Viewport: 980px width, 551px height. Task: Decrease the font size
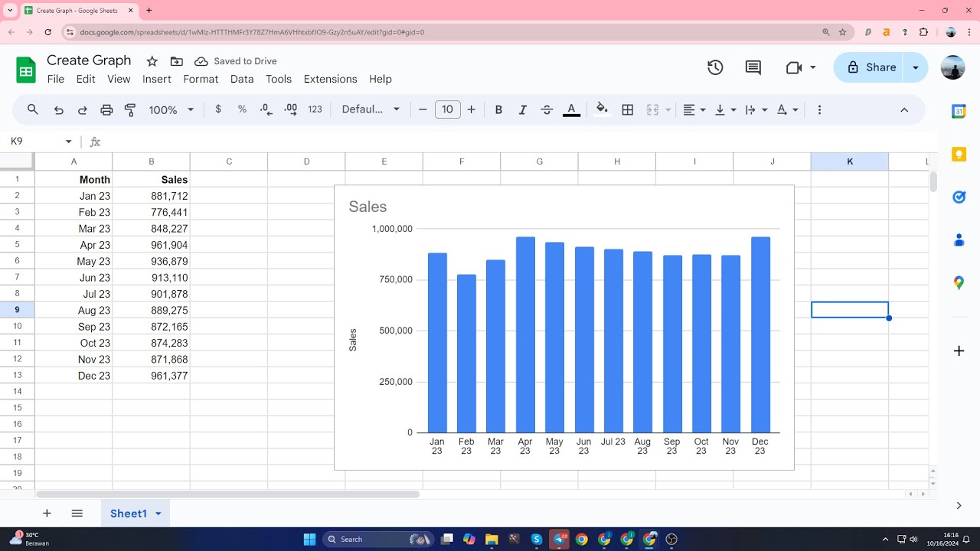pyautogui.click(x=423, y=109)
